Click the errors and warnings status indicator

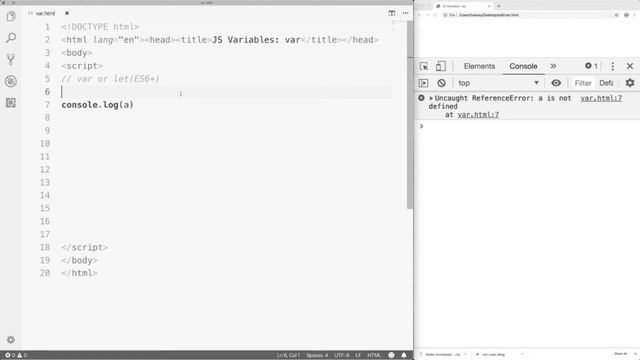pyautogui.click(x=16, y=355)
